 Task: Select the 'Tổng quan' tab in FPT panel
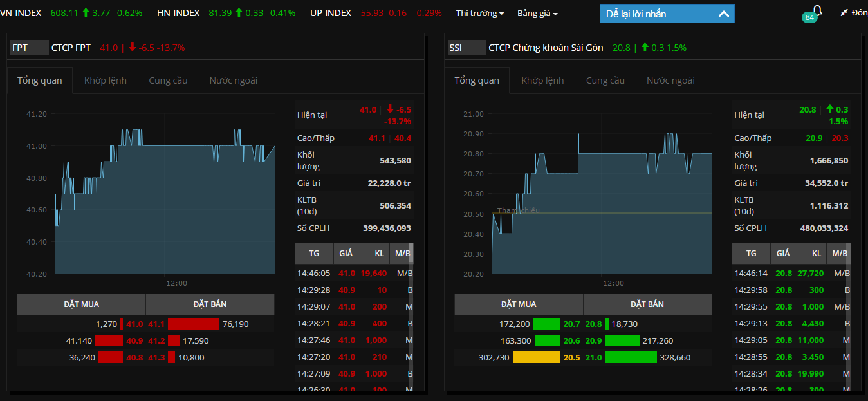pos(40,80)
